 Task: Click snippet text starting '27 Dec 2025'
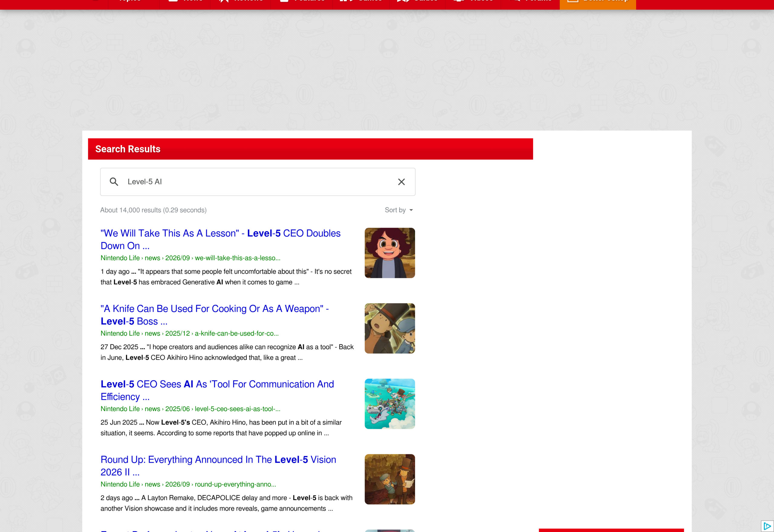tap(227, 352)
